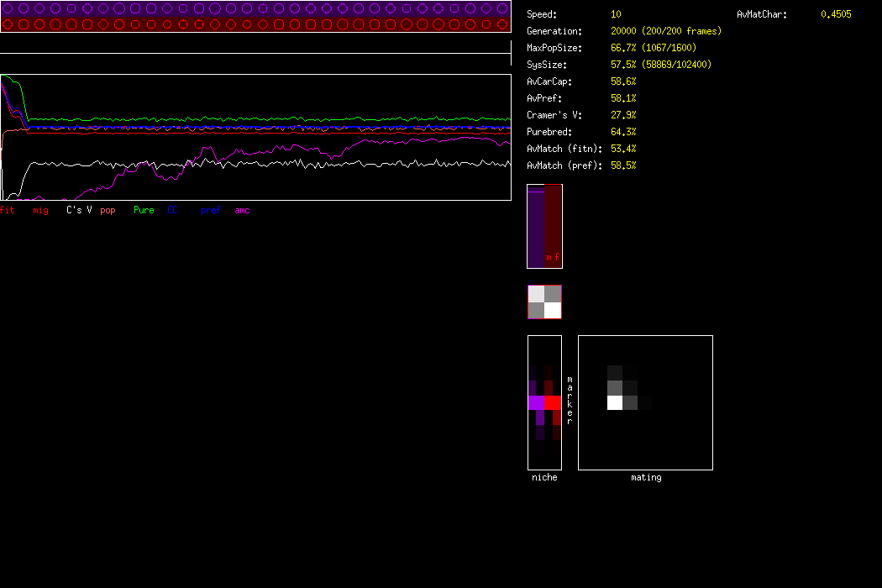Click the first red circle in second row
Image resolution: width=882 pixels, height=588 pixels.
[8, 24]
